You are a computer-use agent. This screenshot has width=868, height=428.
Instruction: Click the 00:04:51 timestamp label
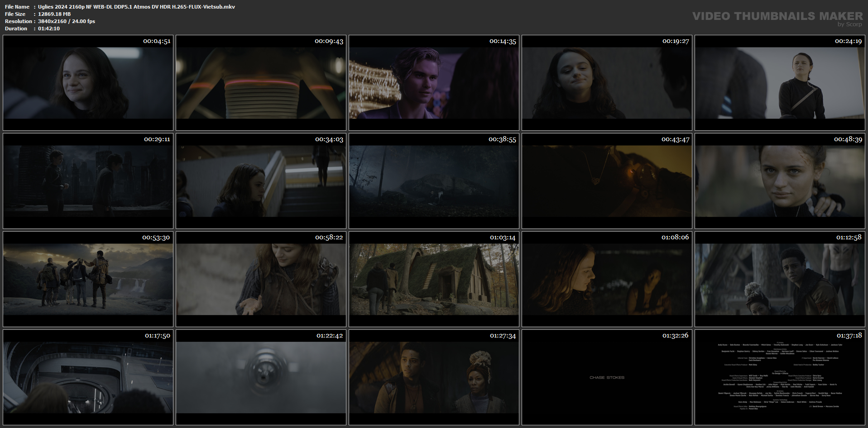click(x=157, y=41)
